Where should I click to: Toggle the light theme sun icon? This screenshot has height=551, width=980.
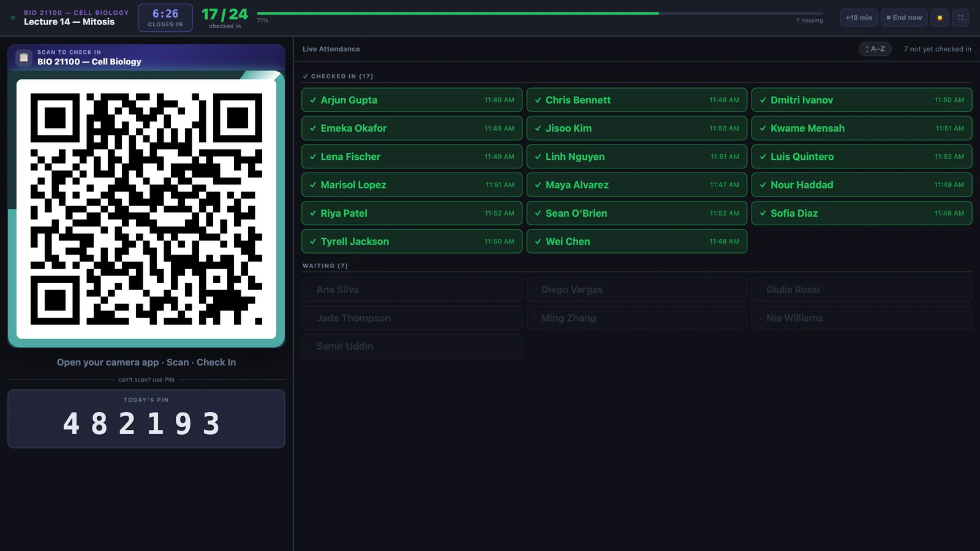940,18
